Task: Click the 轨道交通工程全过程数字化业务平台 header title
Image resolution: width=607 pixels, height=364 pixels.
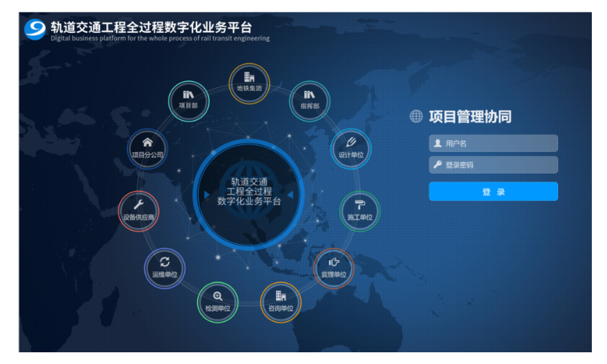Action: tap(151, 27)
